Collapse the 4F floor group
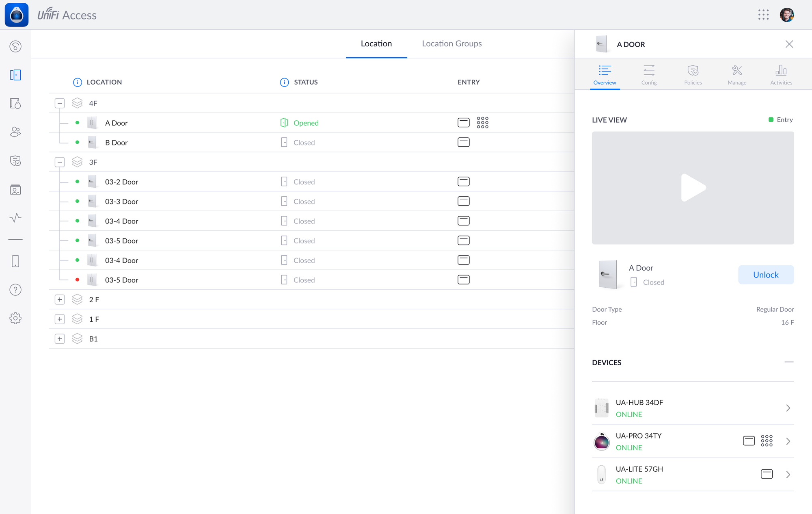This screenshot has width=812, height=514. coord(60,103)
